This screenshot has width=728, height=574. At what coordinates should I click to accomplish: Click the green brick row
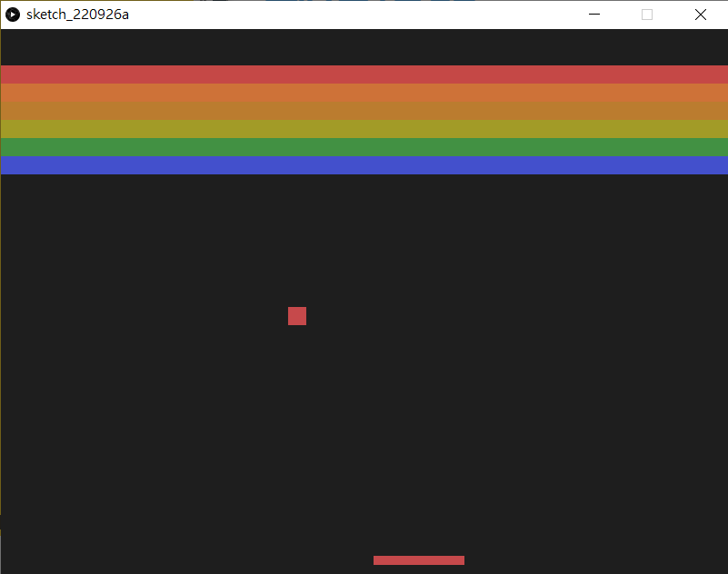364,147
